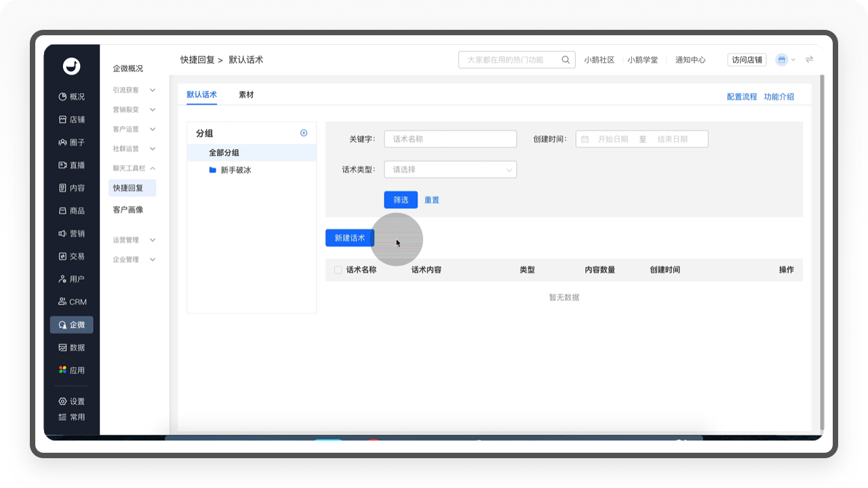This screenshot has width=868, height=488.
Task: Click the page vertical scrollbar
Action: click(x=822, y=251)
